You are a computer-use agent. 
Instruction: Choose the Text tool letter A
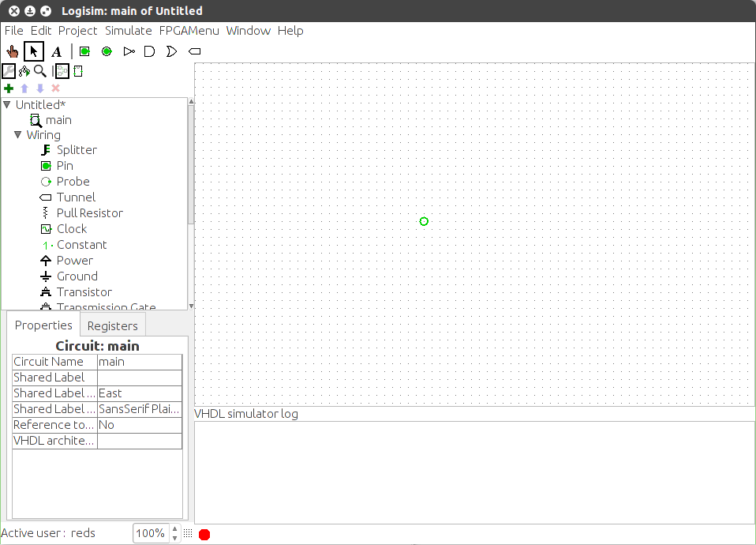point(56,51)
